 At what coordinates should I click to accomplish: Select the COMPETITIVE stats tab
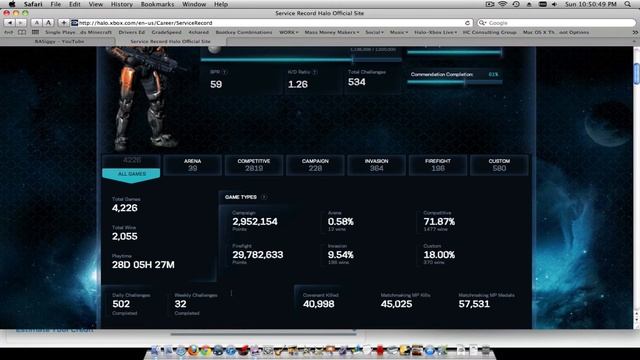[254, 165]
